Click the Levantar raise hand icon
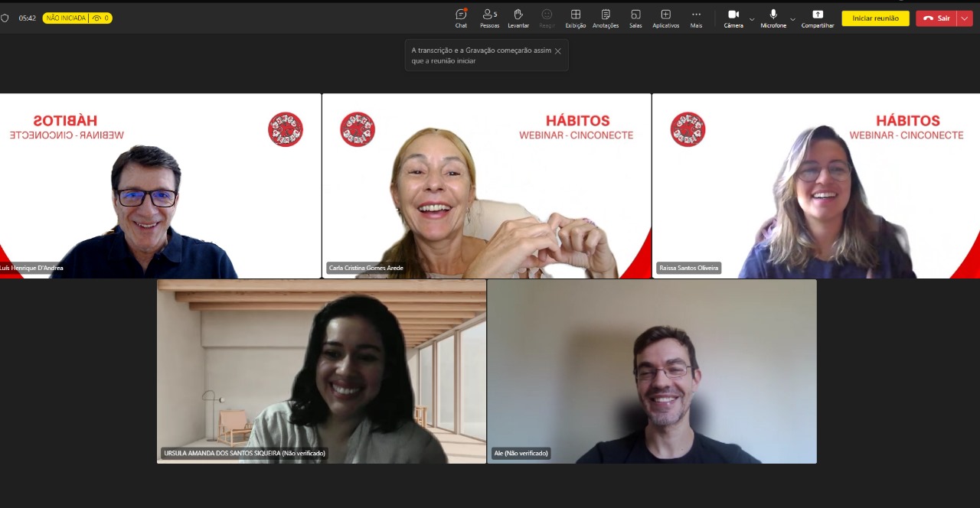Image resolution: width=980 pixels, height=508 pixels. [518, 17]
